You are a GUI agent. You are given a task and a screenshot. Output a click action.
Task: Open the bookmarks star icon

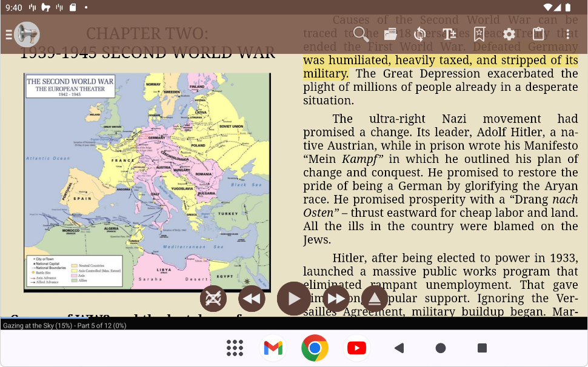click(479, 34)
